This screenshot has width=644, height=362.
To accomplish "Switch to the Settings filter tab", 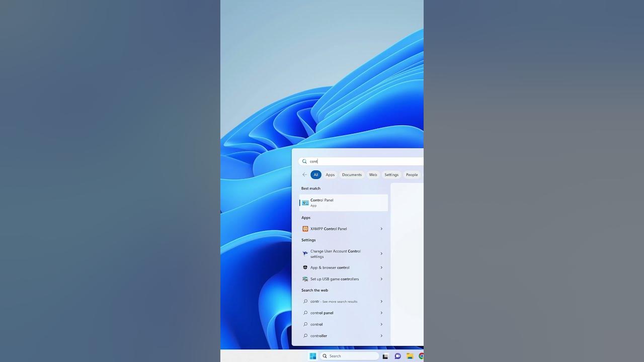I will pos(391,175).
